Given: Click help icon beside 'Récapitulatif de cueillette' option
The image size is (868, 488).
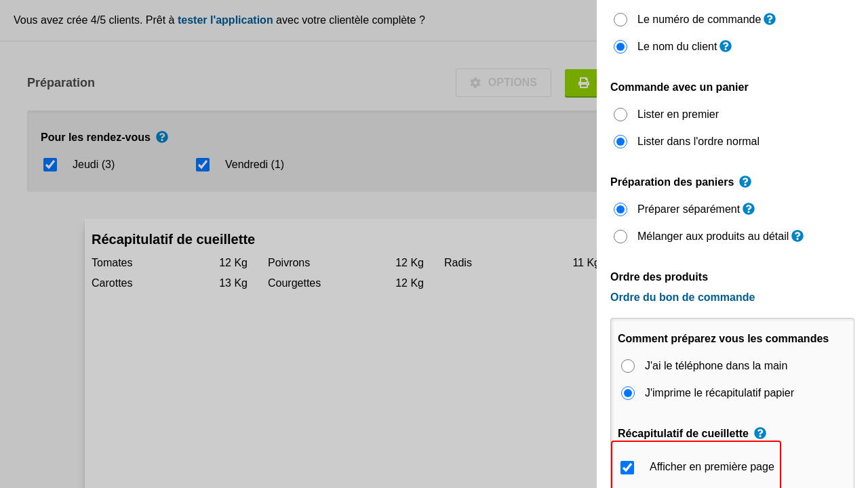Looking at the screenshot, I should 760,433.
